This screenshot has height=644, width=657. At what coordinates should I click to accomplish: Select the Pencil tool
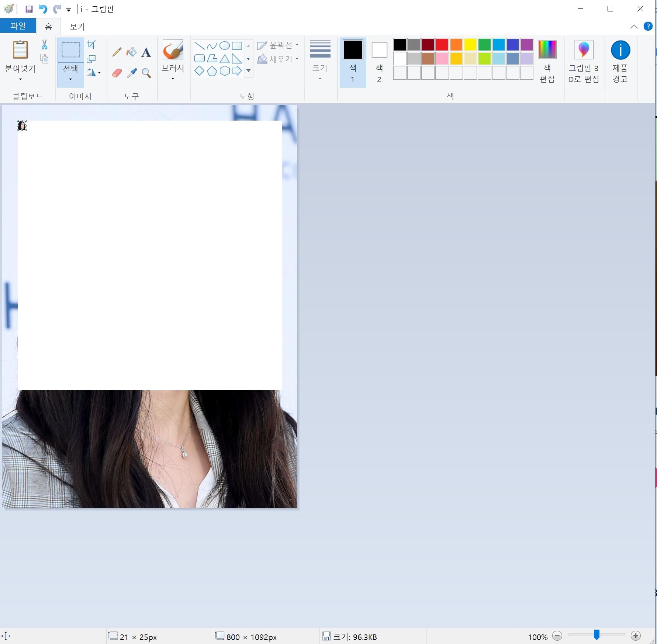click(x=117, y=52)
